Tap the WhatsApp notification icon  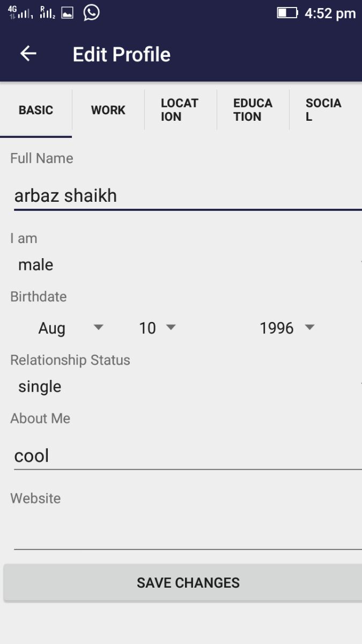click(x=92, y=12)
